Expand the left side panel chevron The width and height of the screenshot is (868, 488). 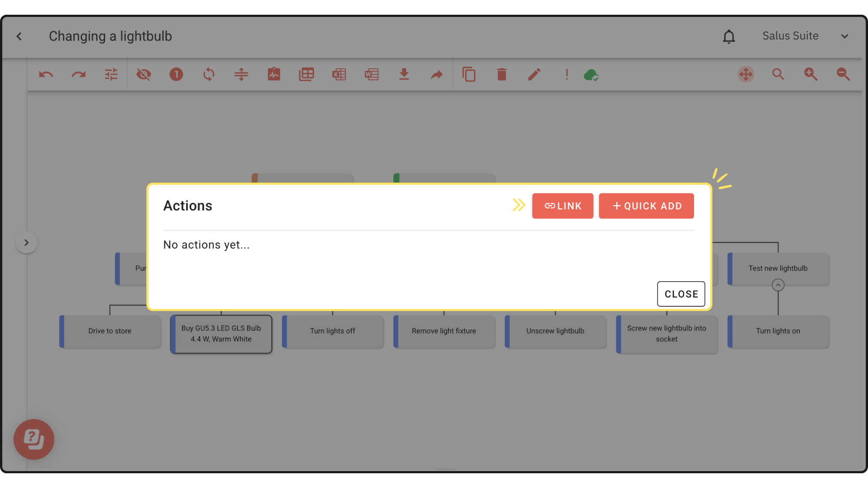pyautogui.click(x=26, y=242)
